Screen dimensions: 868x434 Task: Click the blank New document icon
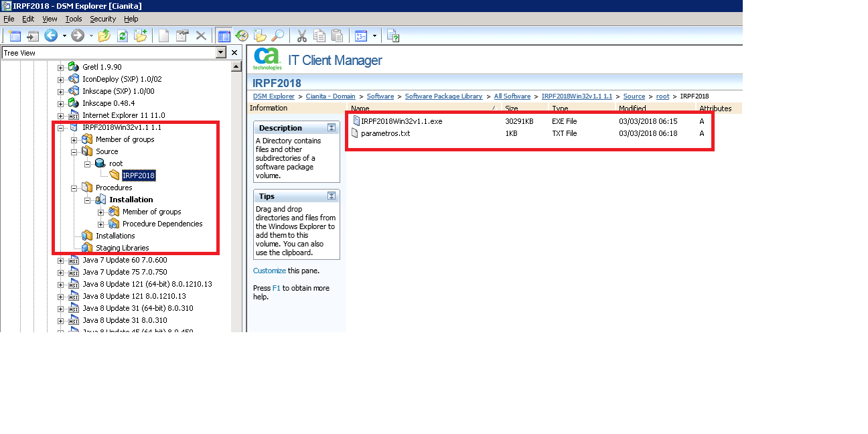[x=164, y=35]
